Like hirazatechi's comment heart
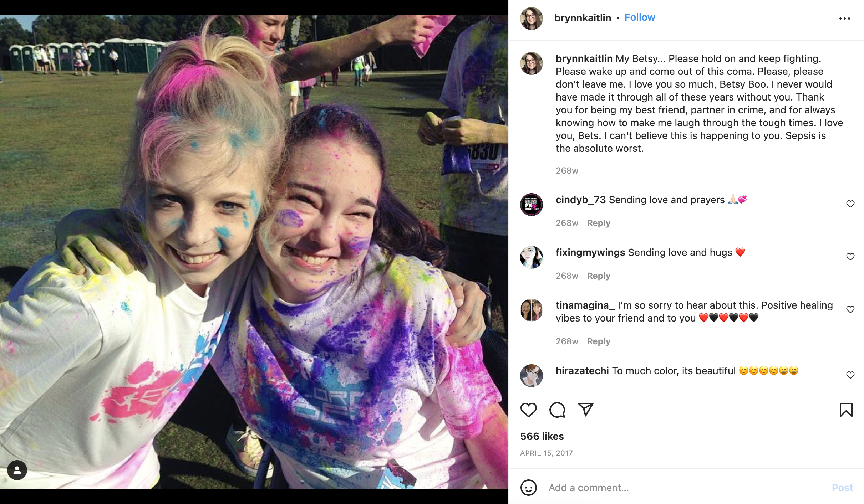This screenshot has height=504, width=864. tap(850, 375)
